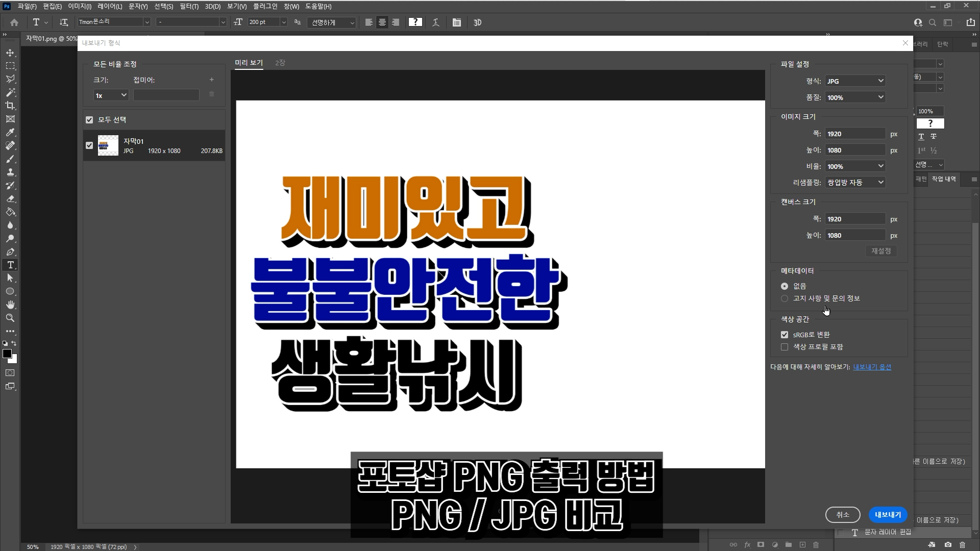This screenshot has height=551, width=980.
Task: Switch to the 2장 preview tab
Action: pyautogui.click(x=280, y=63)
